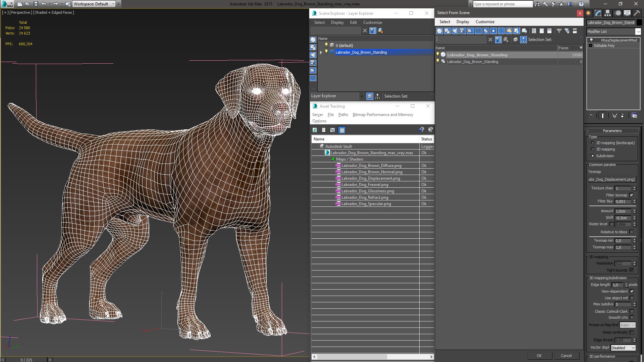Toggle visibility bulb of 0 (default) layer

tap(326, 45)
